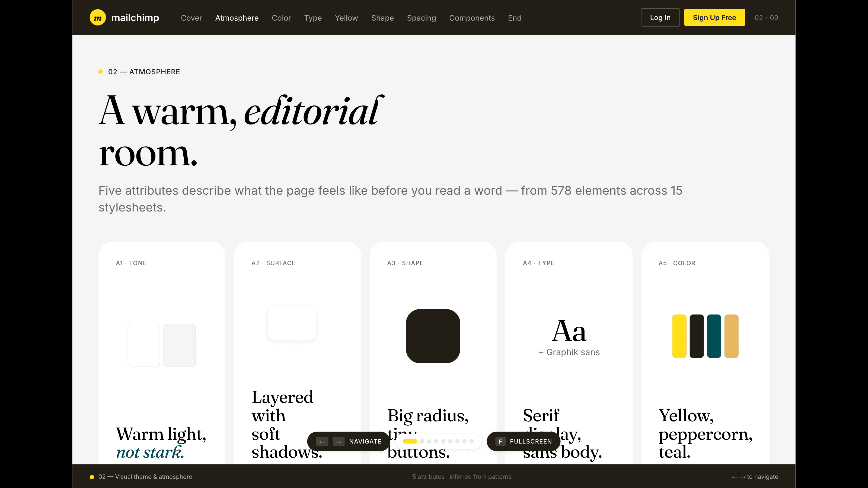Click the dark rounded square in A3 card
The image size is (868, 488).
[433, 336]
